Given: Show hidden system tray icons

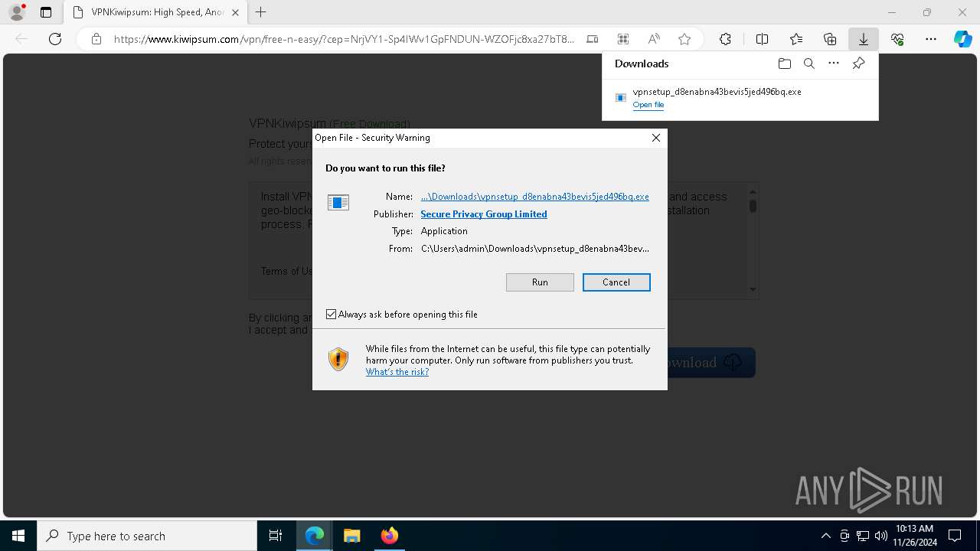Looking at the screenshot, I should 825,536.
